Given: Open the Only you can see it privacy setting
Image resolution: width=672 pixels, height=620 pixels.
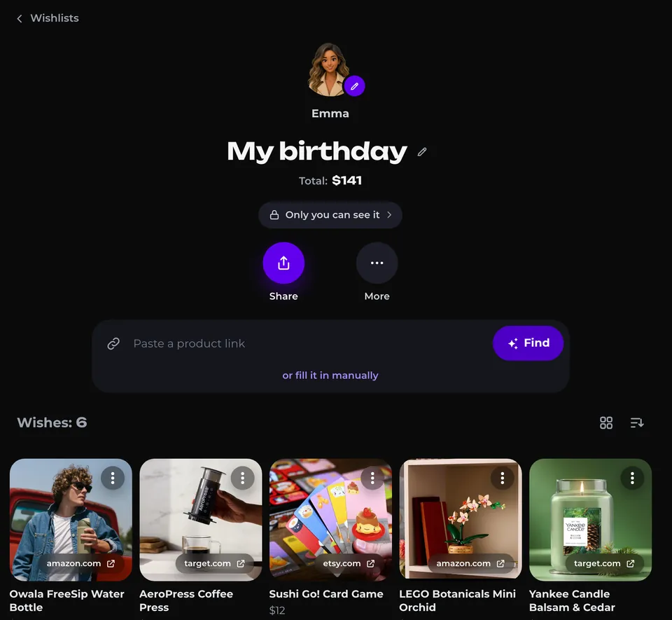Looking at the screenshot, I should (330, 215).
